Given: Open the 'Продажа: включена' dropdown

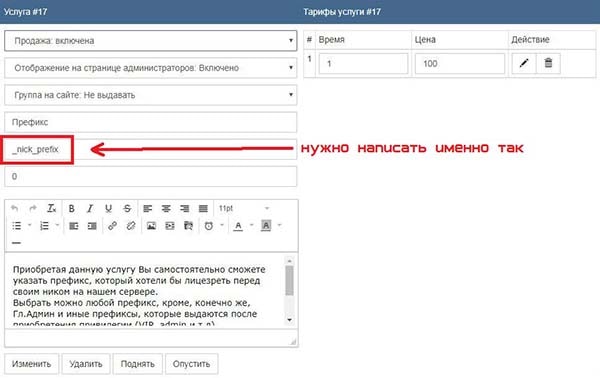Looking at the screenshot, I should tap(150, 41).
